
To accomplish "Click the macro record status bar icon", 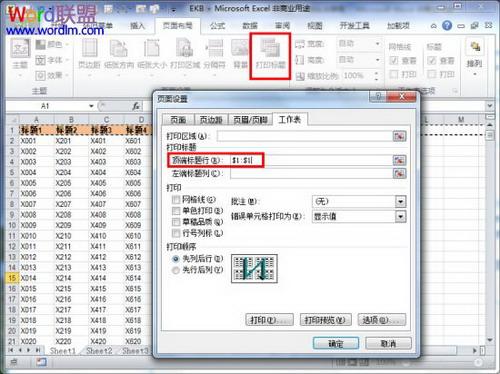I will pos(41,362).
